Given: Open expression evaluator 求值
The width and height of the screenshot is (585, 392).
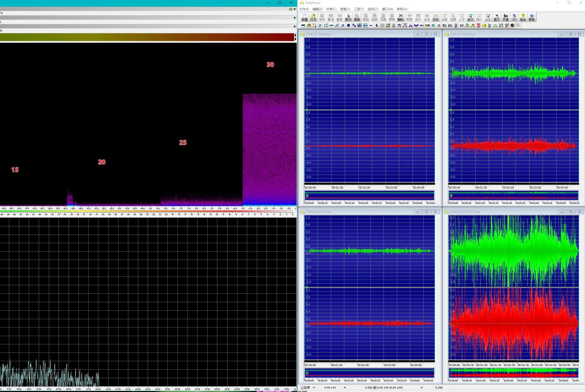Looking at the screenshot, I should coord(505,17).
